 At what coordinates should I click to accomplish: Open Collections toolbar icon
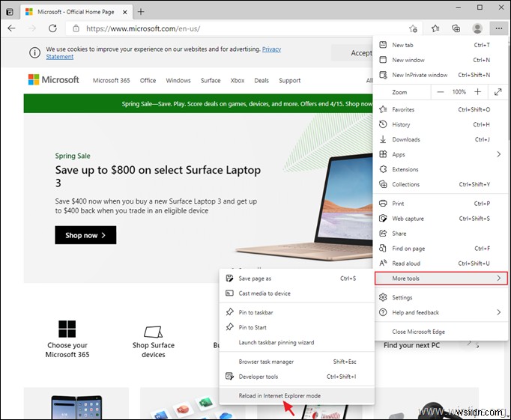[x=456, y=28]
